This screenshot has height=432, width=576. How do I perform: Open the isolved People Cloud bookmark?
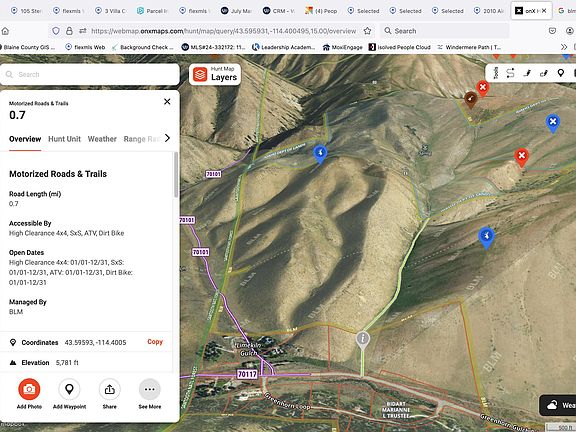400,47
